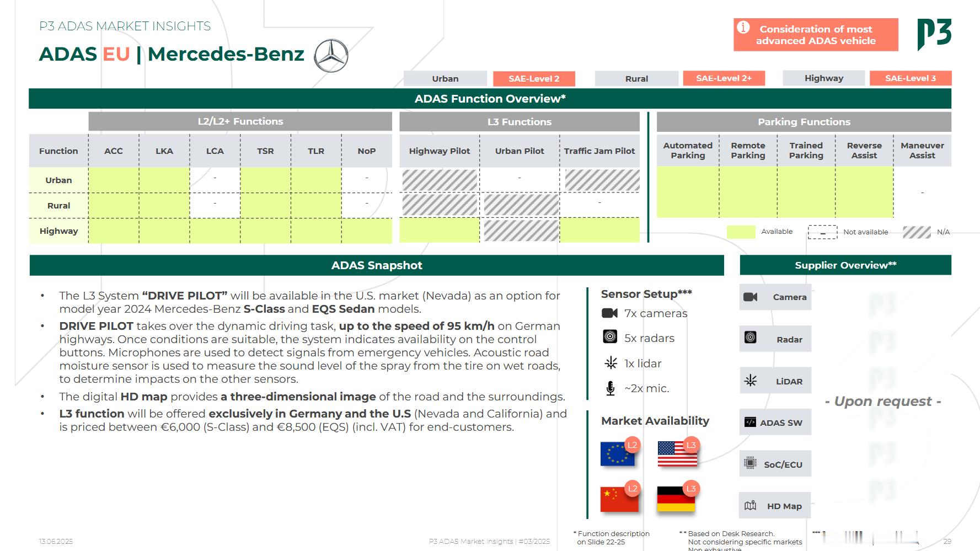Click the SoC/ECU chip icon
This screenshot has height=551, width=980.
coord(750,463)
